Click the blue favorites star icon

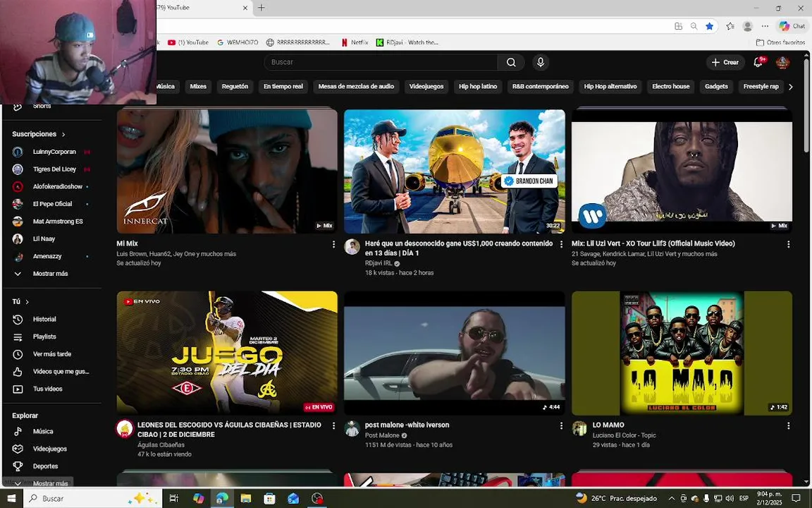(x=710, y=26)
